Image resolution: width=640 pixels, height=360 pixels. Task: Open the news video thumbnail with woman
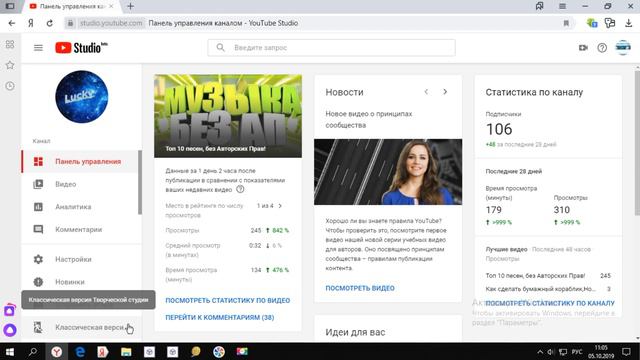pyautogui.click(x=388, y=172)
